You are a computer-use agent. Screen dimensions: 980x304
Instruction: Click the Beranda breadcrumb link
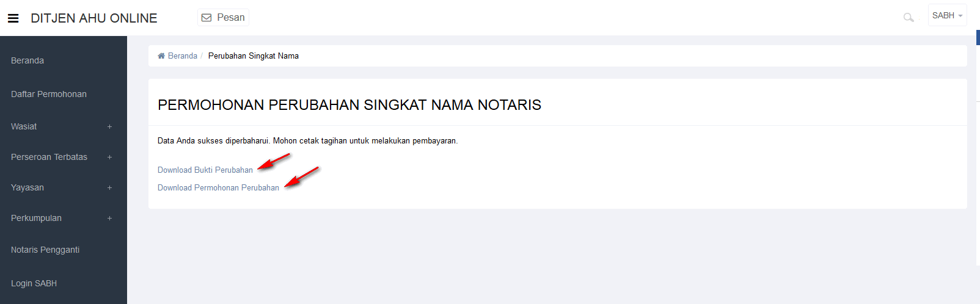[182, 56]
